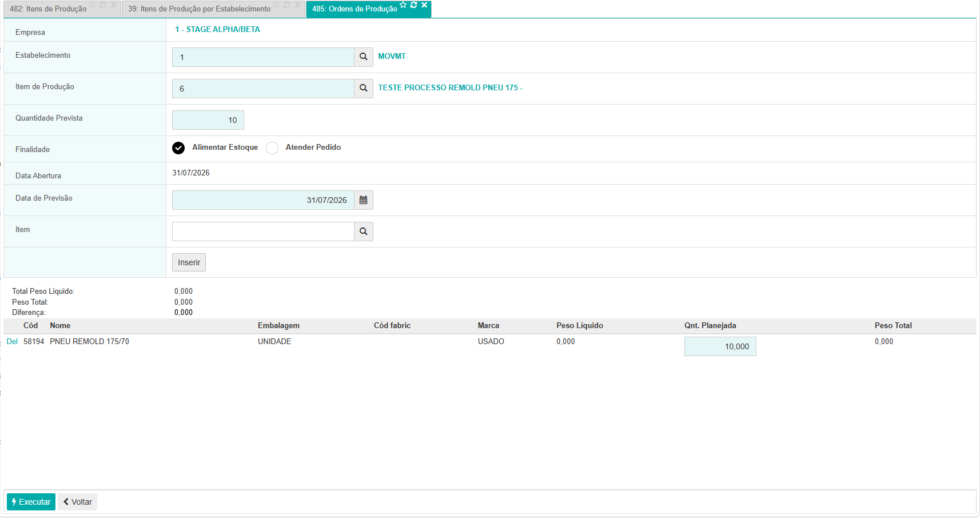The width and height of the screenshot is (980, 519).
Task: Click the Nome column header
Action: [x=60, y=325]
